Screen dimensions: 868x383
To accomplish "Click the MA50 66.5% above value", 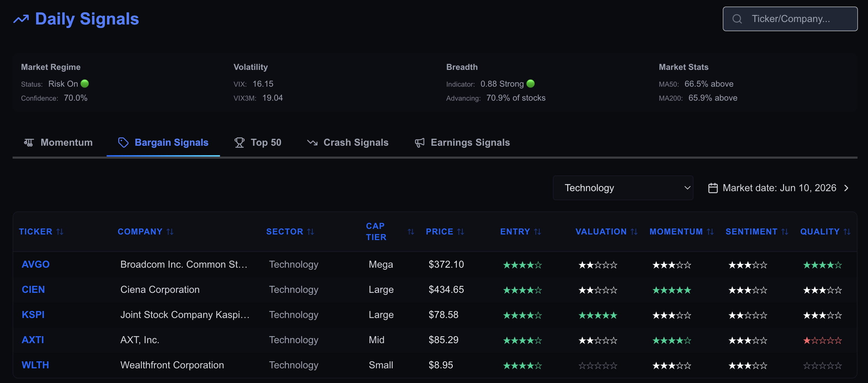I will [x=709, y=84].
